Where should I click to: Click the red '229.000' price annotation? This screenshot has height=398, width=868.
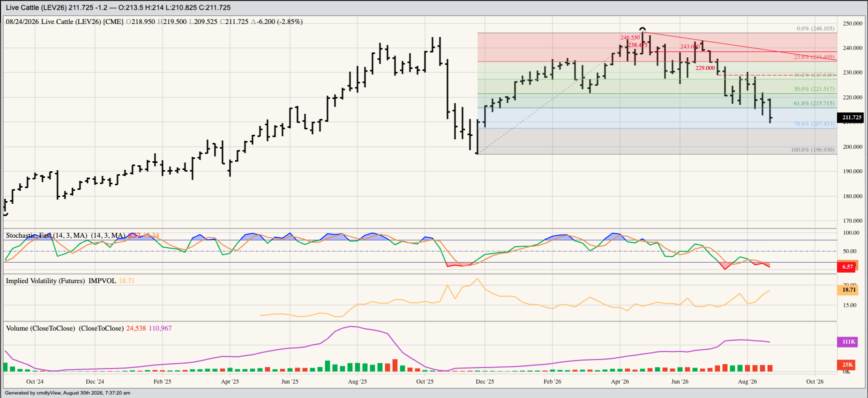click(705, 68)
